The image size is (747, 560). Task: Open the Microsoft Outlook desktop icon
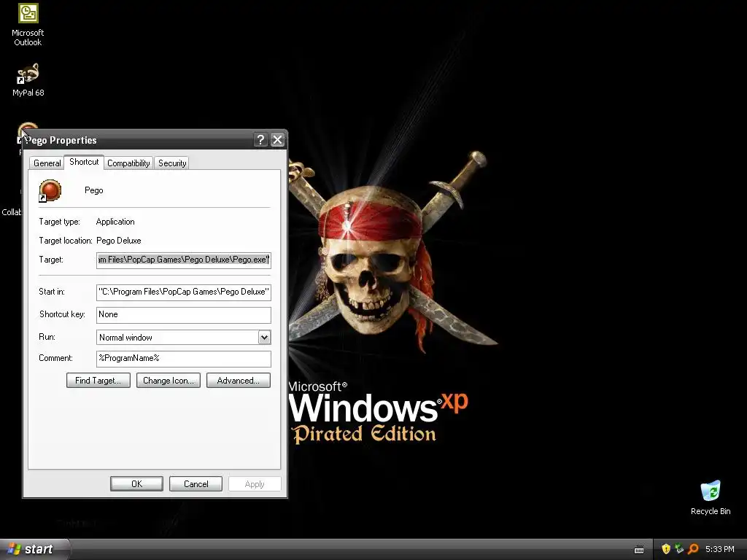pos(28,25)
